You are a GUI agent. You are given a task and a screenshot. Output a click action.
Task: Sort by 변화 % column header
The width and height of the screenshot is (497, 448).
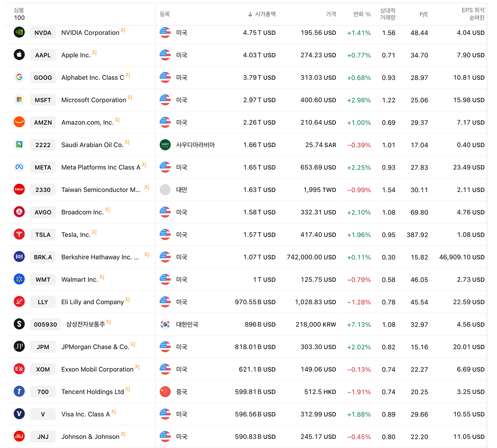(x=362, y=14)
